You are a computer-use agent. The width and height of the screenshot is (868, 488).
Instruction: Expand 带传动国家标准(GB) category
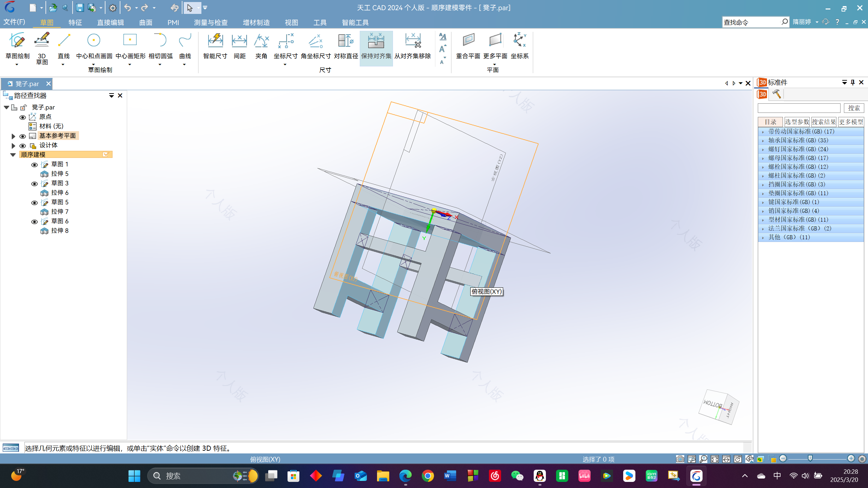tap(763, 132)
